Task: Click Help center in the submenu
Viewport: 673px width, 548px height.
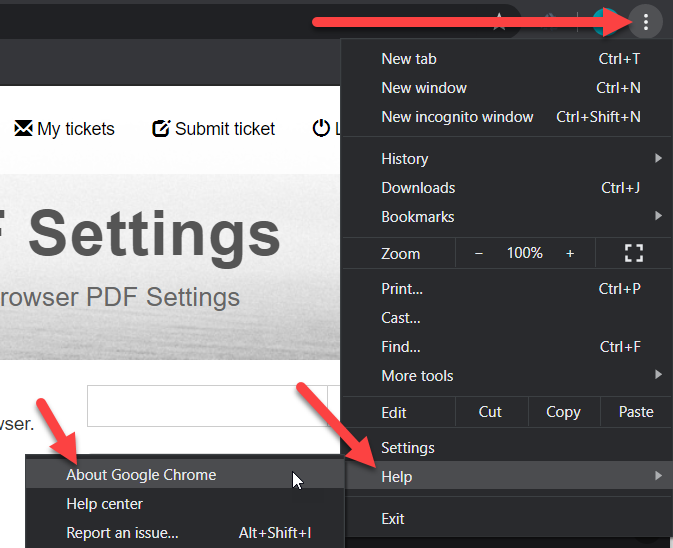Action: [x=105, y=504]
